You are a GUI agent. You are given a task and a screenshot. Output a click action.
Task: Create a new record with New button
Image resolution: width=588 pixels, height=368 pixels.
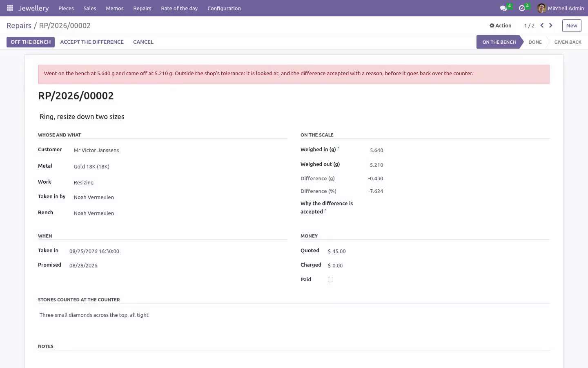(x=572, y=25)
